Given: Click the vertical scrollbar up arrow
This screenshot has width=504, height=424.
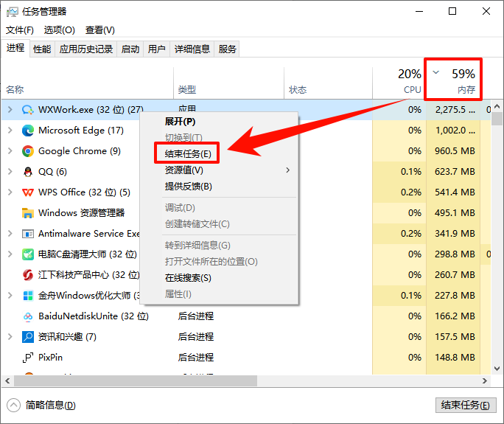Looking at the screenshot, I should tap(497, 106).
